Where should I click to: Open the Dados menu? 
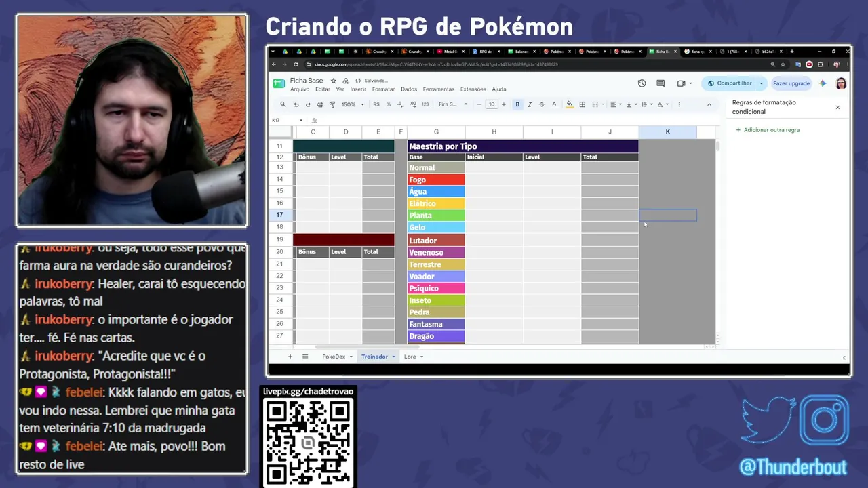(x=409, y=89)
